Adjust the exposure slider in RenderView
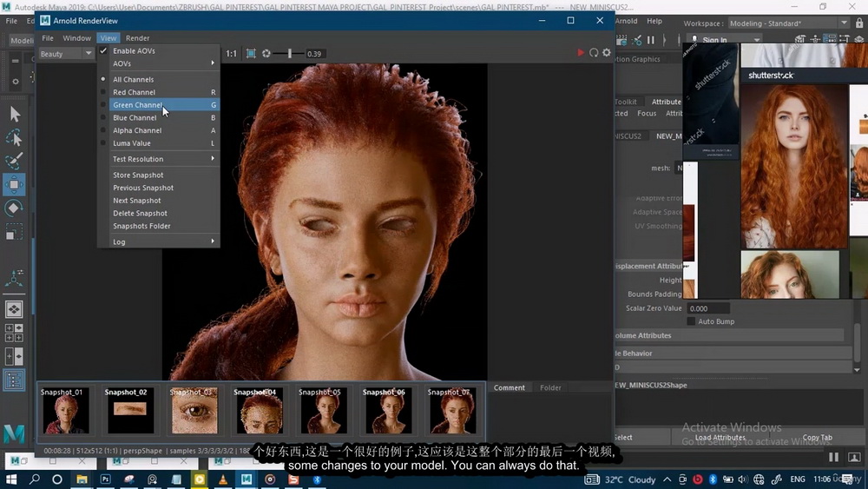This screenshot has height=489, width=868. coord(290,54)
